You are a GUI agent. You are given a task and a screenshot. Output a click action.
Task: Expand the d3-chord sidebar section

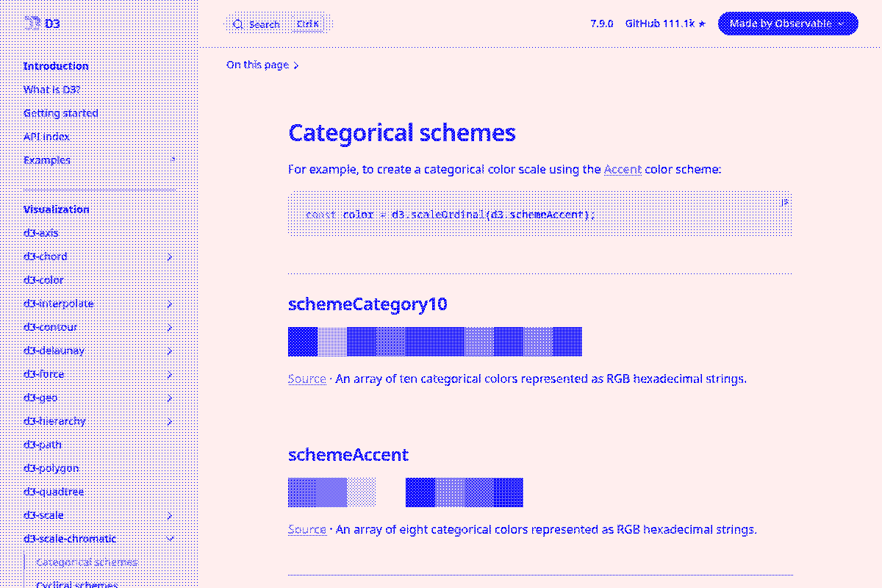[170, 257]
